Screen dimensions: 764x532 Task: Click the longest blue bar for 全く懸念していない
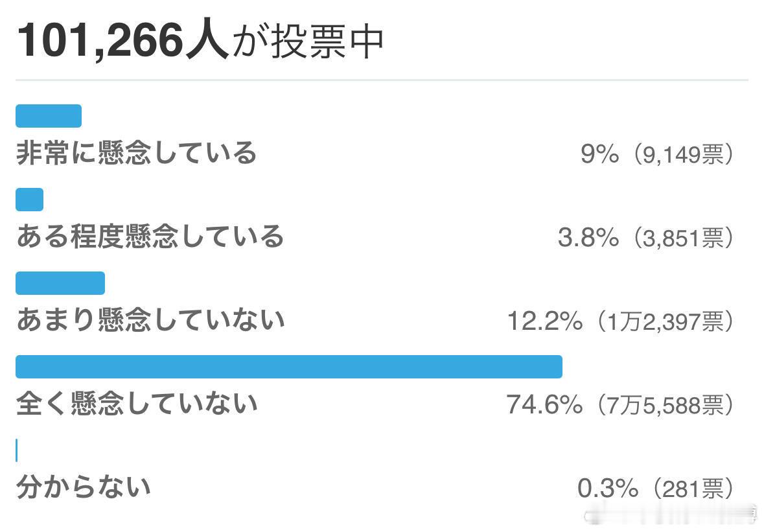coord(289,367)
